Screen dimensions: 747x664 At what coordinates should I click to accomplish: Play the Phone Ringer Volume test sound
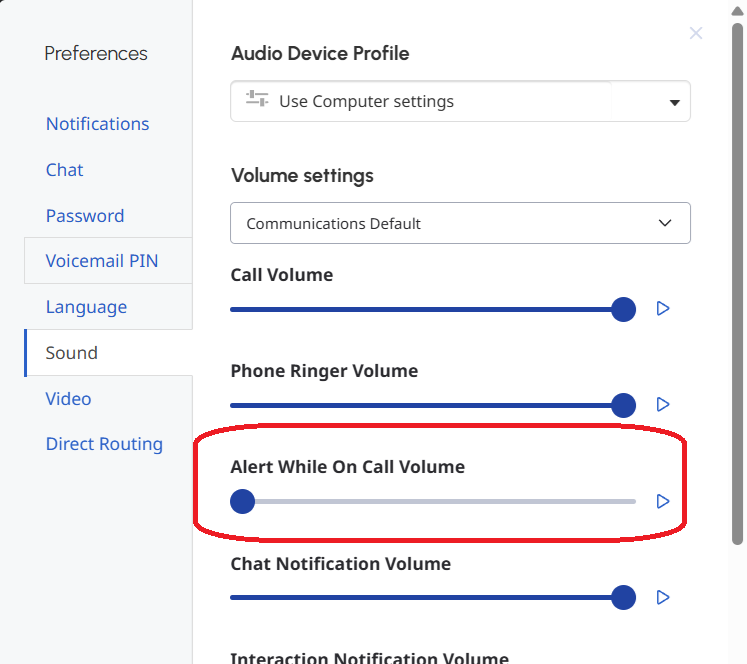[662, 405]
